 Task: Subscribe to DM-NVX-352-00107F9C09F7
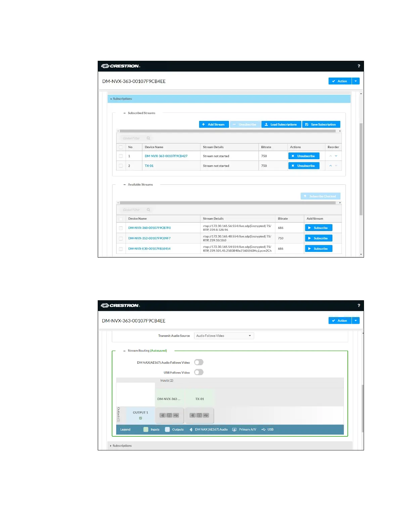point(319,238)
